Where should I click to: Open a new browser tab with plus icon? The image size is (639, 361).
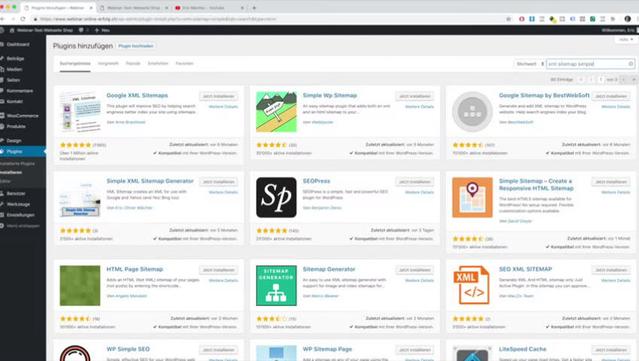point(254,8)
